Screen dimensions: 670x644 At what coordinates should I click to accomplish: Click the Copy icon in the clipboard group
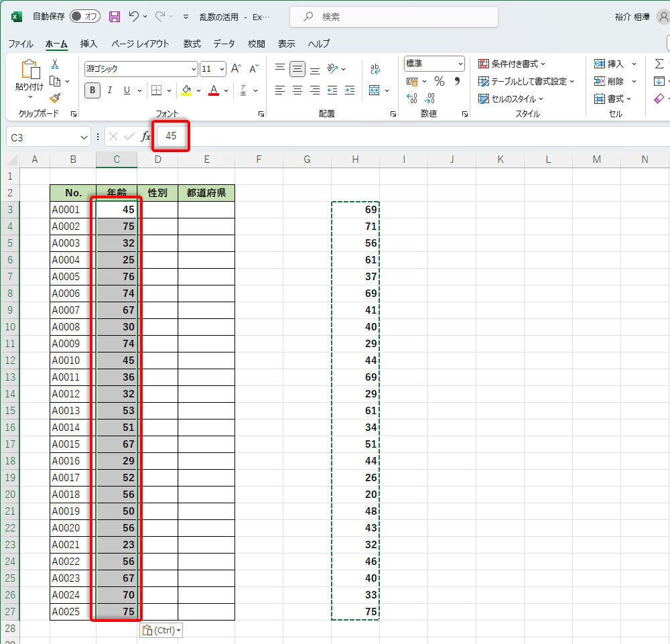(55, 81)
